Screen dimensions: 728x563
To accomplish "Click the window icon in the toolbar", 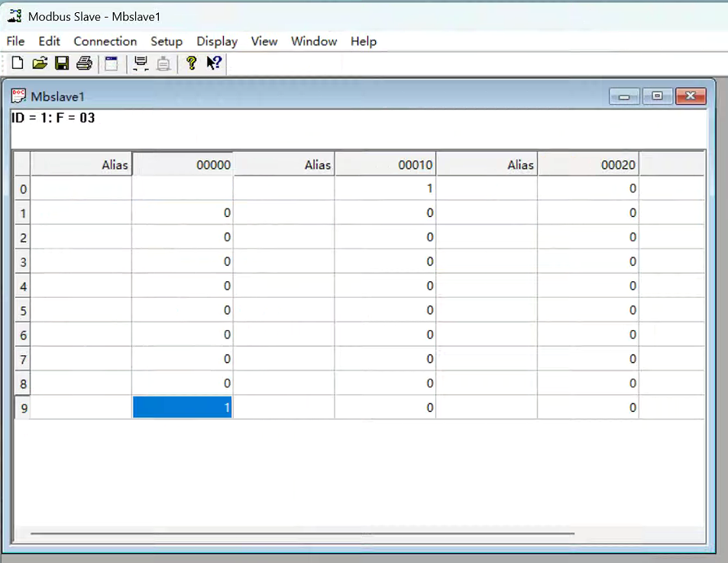I will click(x=112, y=63).
